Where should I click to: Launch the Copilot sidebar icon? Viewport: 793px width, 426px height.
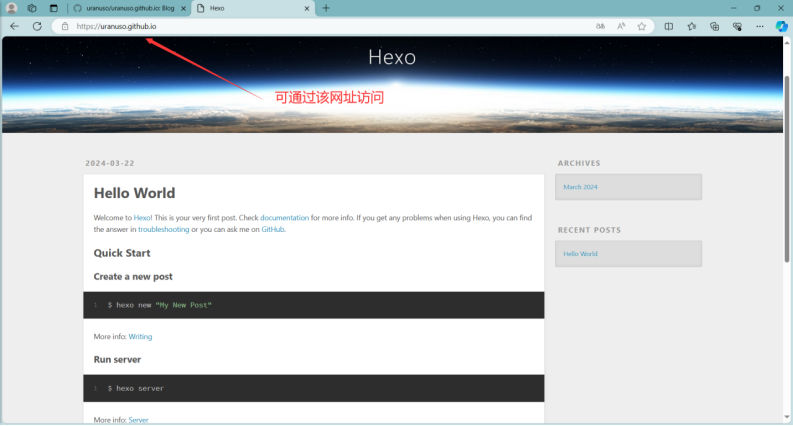781,26
